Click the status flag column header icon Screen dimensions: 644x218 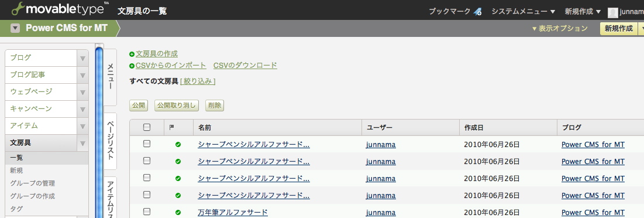[172, 128]
